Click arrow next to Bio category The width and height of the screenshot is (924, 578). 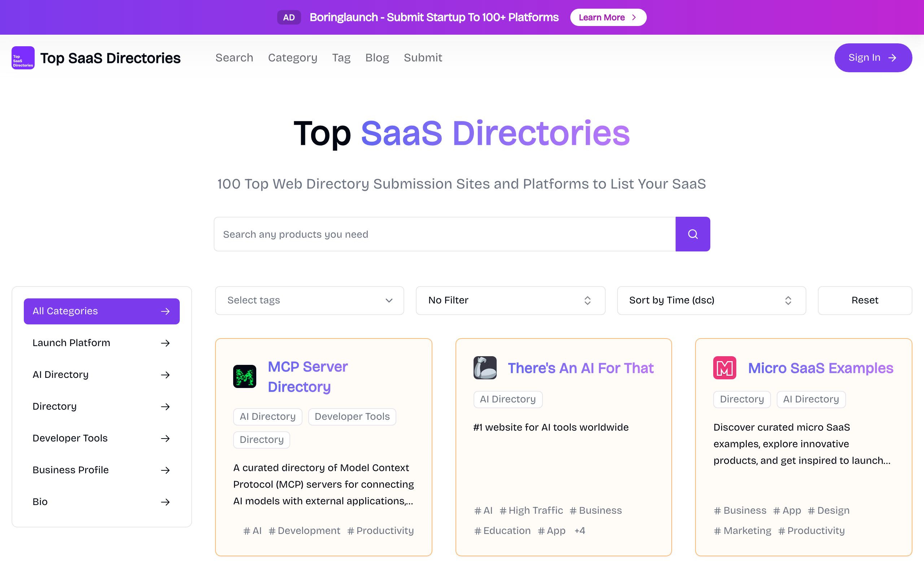click(165, 501)
